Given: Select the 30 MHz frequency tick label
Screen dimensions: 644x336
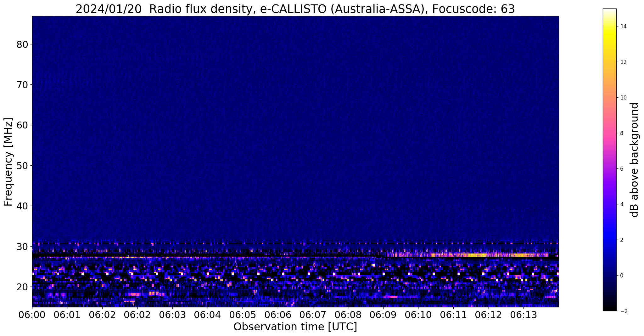Looking at the screenshot, I should click(x=22, y=246).
